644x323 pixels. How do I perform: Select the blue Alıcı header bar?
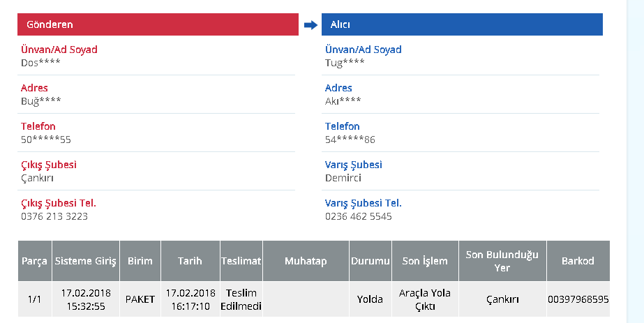click(x=462, y=24)
